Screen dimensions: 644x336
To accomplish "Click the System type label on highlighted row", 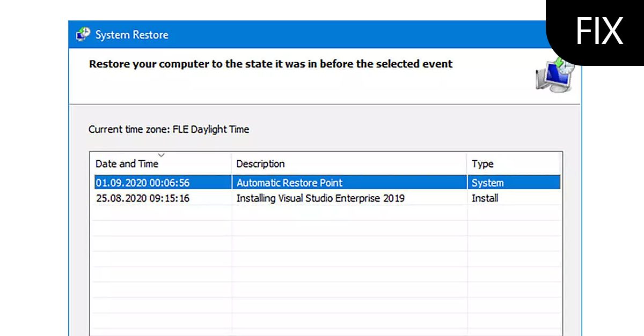I will pos(487,182).
